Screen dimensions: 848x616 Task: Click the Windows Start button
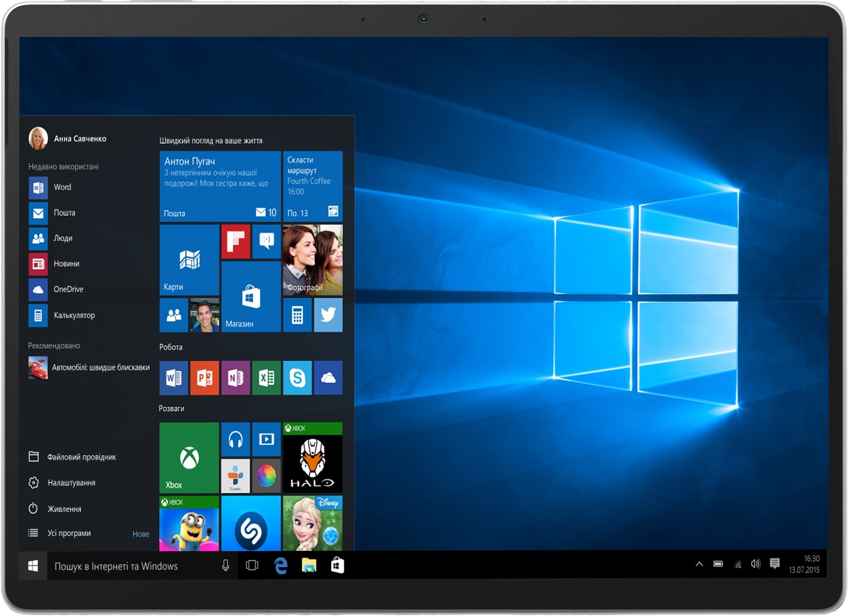[33, 566]
